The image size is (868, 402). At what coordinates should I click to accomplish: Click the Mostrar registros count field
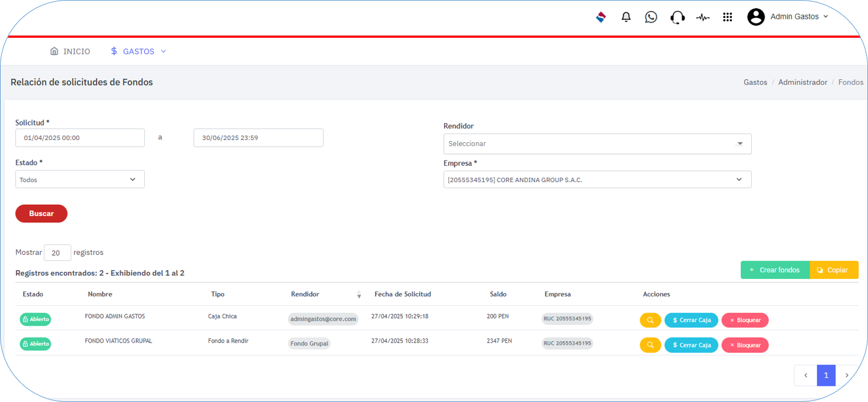point(57,253)
